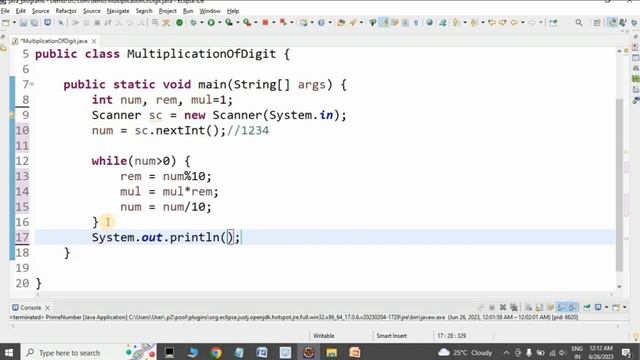
Task: Open File Explorer from the taskbar
Action: point(332,352)
